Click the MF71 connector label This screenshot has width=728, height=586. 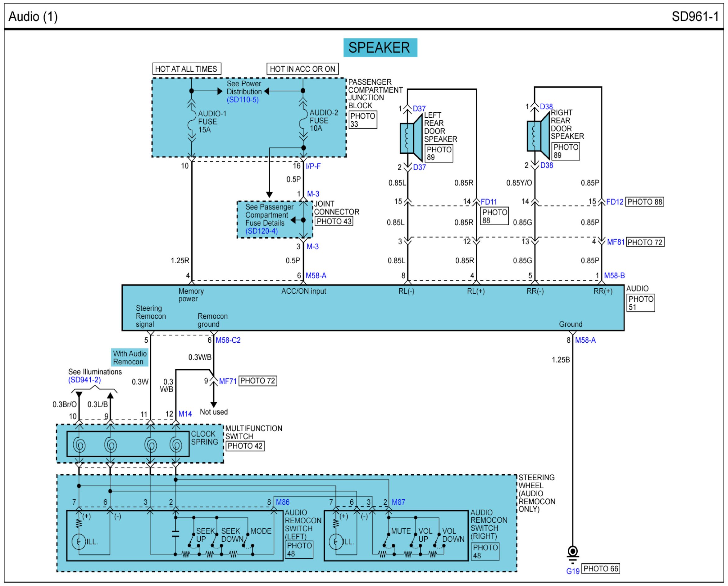coord(228,381)
